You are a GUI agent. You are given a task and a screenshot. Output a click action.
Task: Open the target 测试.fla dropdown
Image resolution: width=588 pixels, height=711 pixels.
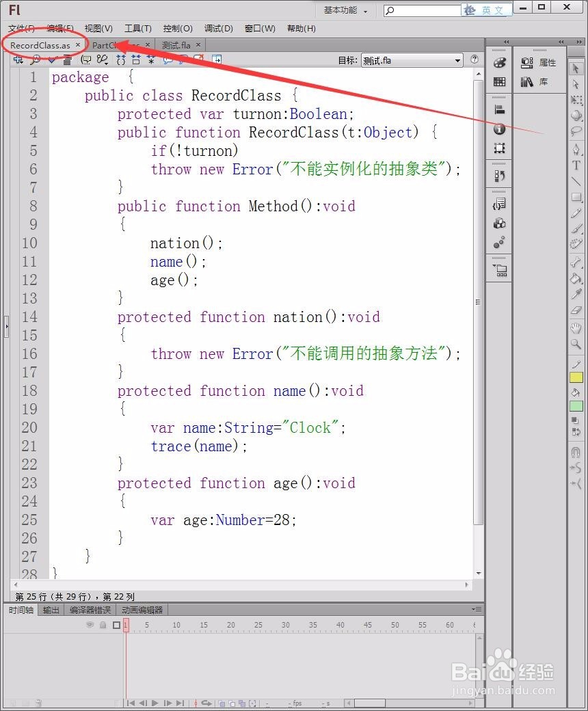[x=412, y=60]
